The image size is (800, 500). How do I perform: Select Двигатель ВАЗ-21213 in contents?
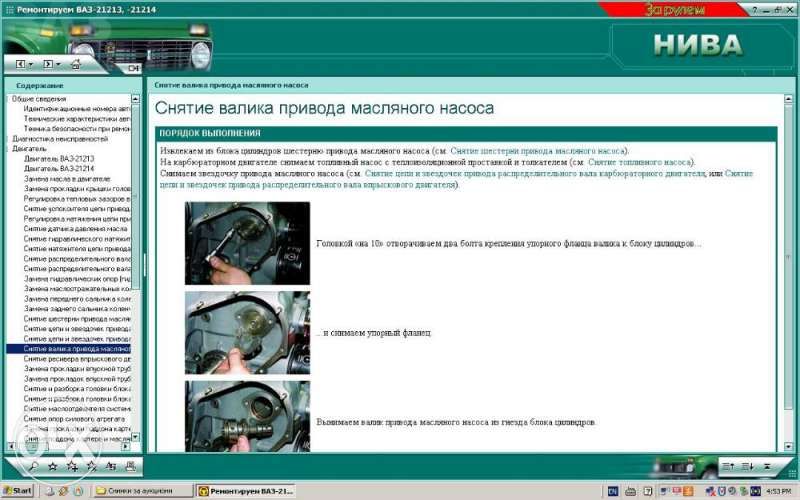point(59,159)
